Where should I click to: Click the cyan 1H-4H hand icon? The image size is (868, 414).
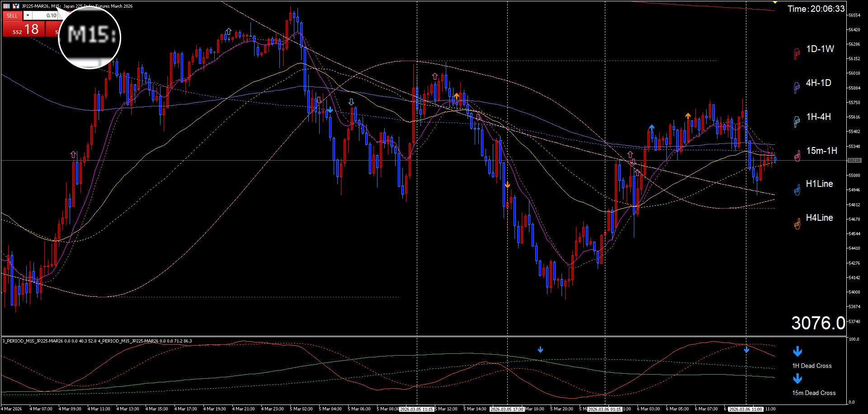pos(797,121)
